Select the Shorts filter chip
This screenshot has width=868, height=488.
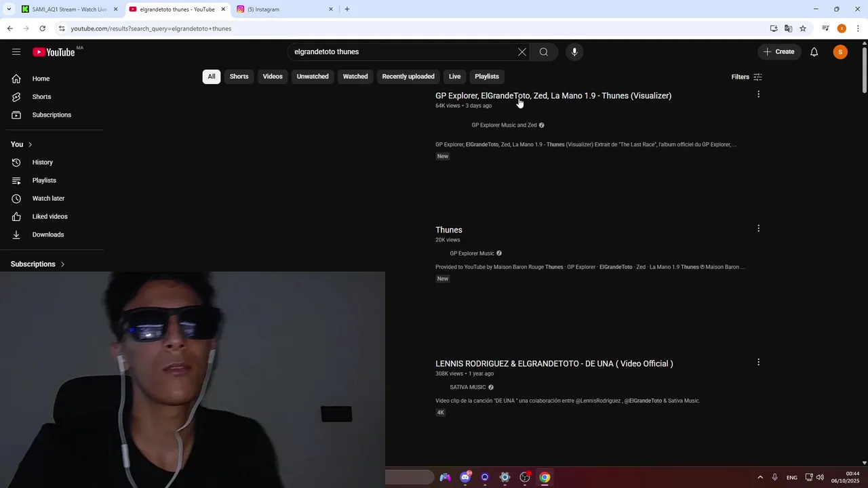(239, 77)
